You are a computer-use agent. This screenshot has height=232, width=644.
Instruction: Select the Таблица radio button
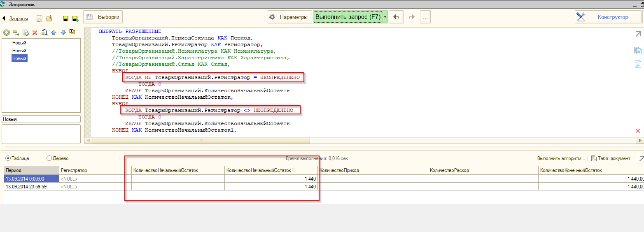17,158
